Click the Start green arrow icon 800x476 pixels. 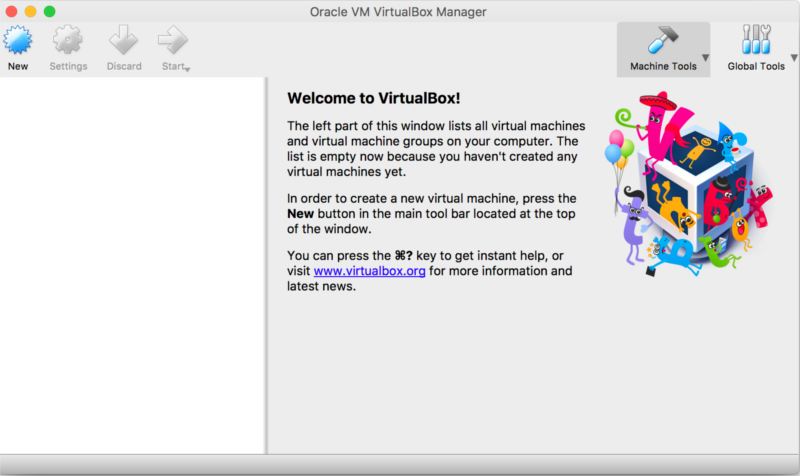[x=172, y=42]
